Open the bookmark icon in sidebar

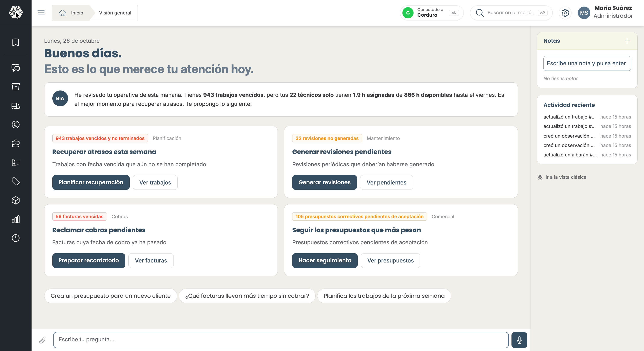[x=16, y=43]
